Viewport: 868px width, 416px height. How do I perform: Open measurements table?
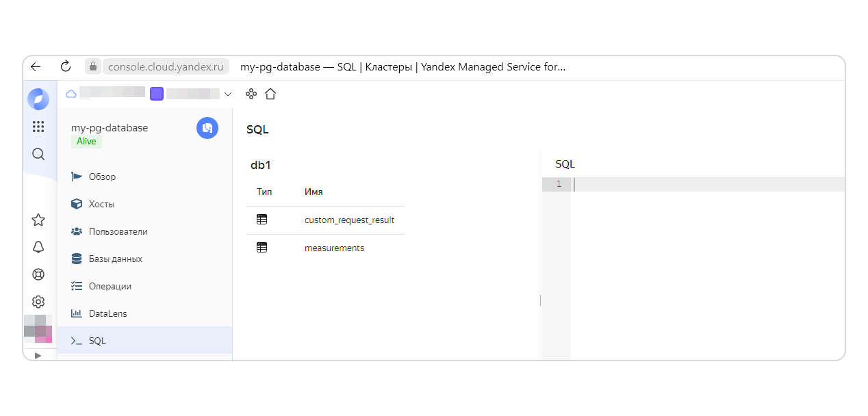[334, 248]
